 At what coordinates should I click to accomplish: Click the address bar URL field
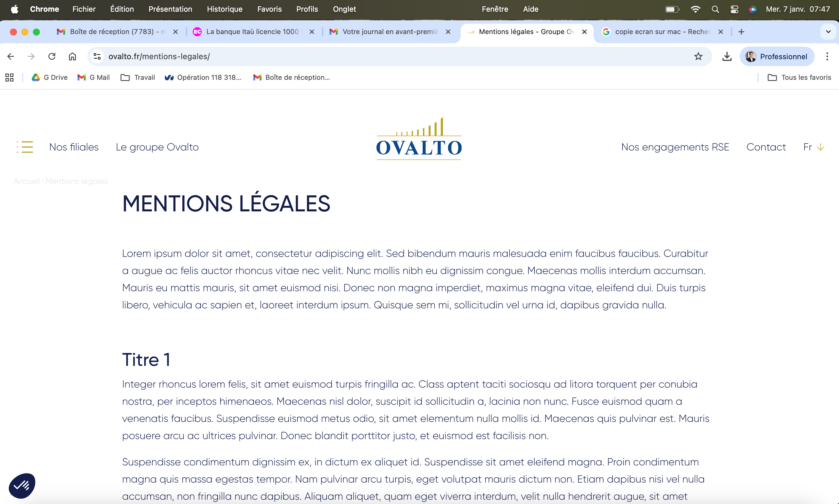tap(374, 56)
